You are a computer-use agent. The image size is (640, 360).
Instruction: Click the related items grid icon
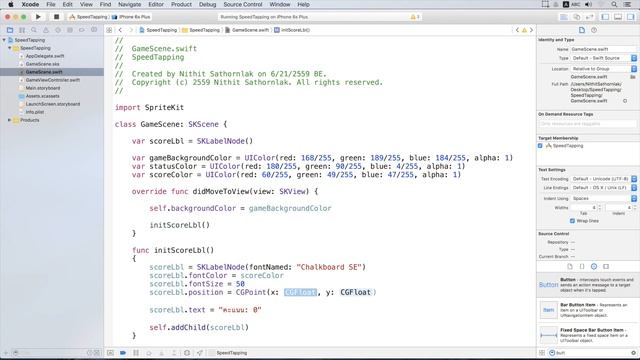109,30
